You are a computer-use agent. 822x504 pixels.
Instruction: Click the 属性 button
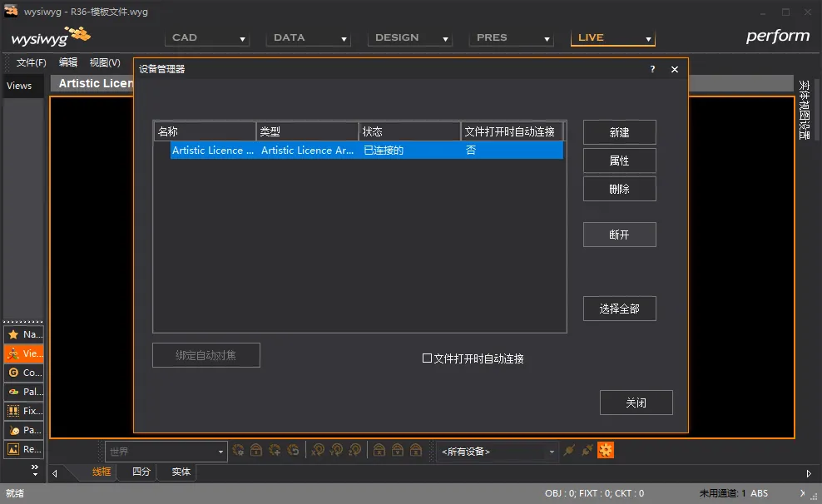[619, 161]
